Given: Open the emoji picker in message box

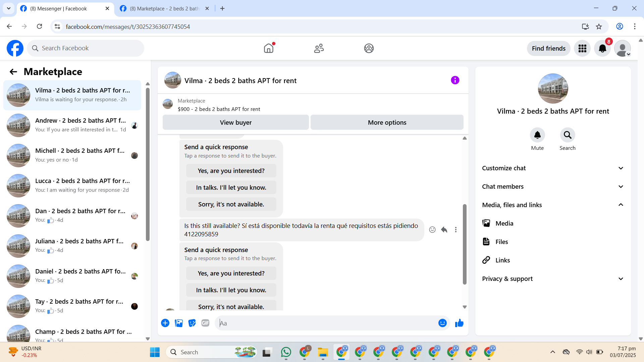Looking at the screenshot, I should [x=442, y=323].
